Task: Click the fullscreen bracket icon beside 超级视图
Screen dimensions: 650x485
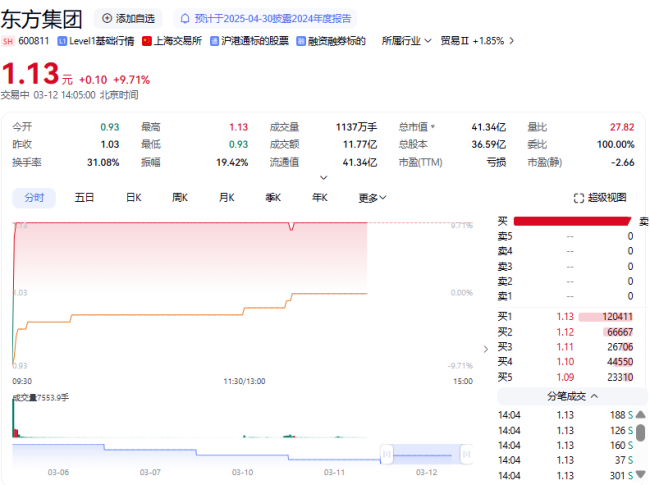Action: point(579,198)
